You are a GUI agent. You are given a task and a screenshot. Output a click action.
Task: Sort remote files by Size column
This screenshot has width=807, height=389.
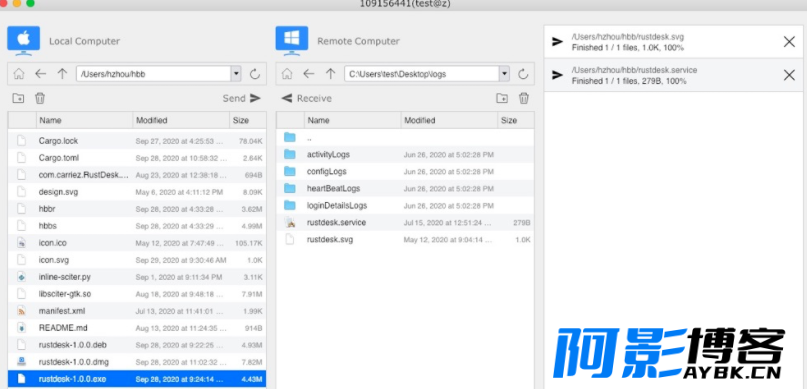tap(516, 120)
